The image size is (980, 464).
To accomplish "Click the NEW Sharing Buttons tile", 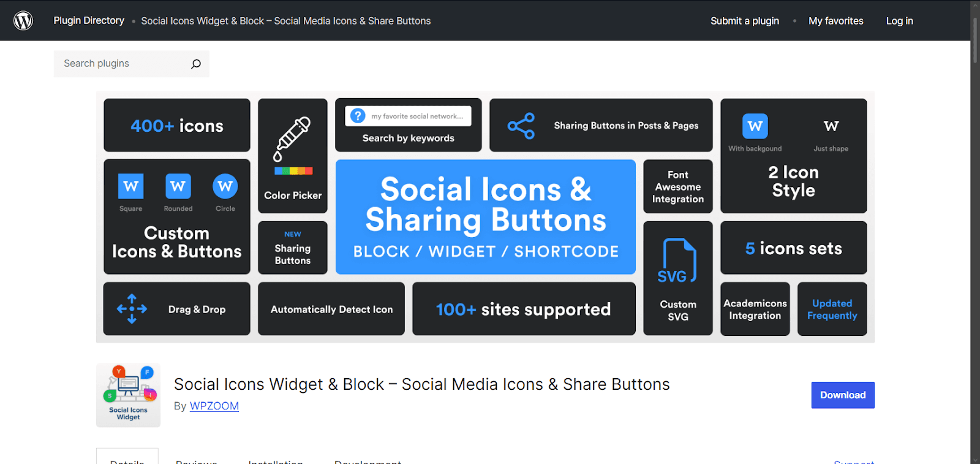I will click(293, 248).
